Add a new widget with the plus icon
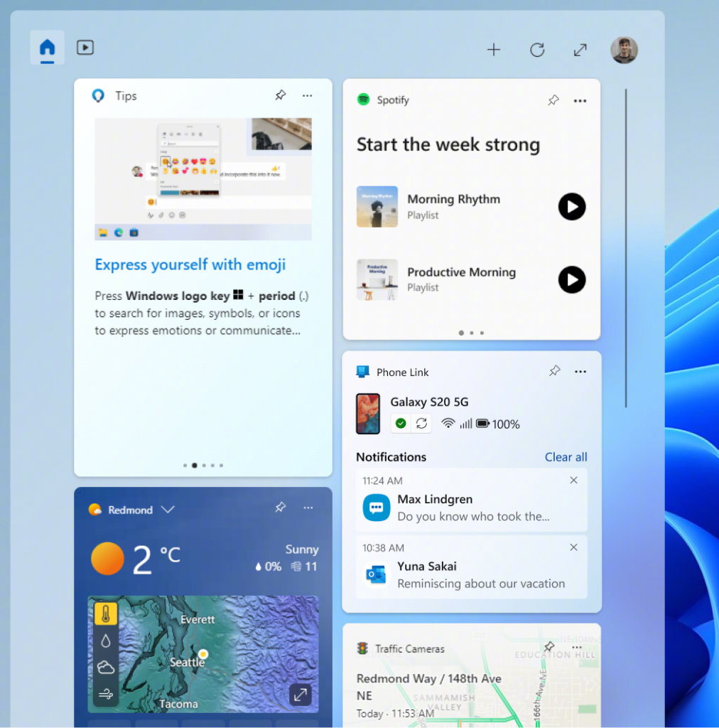 point(494,50)
